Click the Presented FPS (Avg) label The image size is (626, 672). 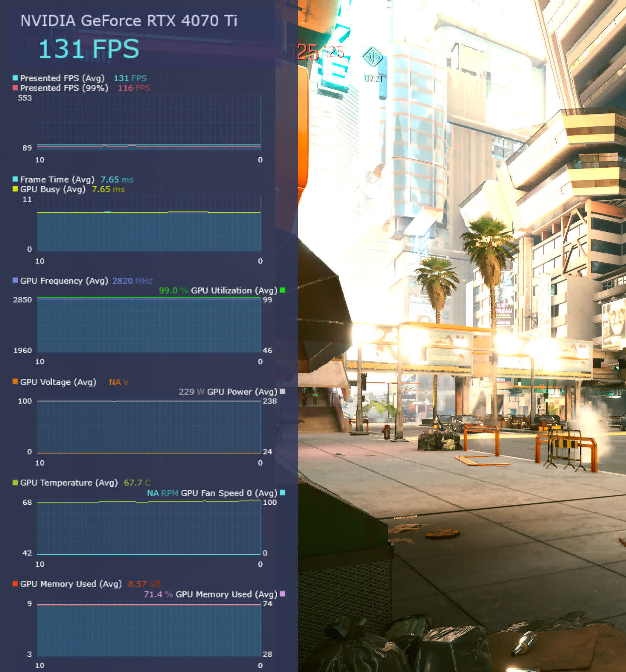click(x=62, y=78)
